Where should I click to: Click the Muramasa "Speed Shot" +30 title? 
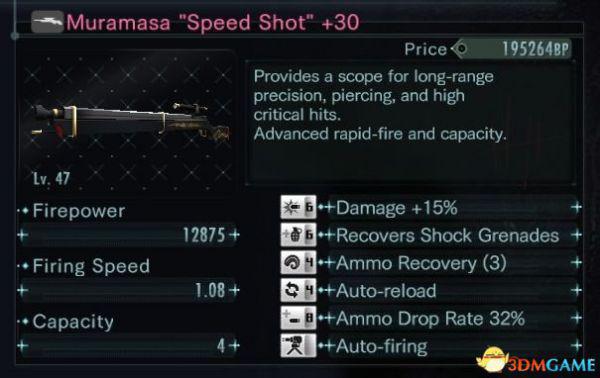click(213, 22)
